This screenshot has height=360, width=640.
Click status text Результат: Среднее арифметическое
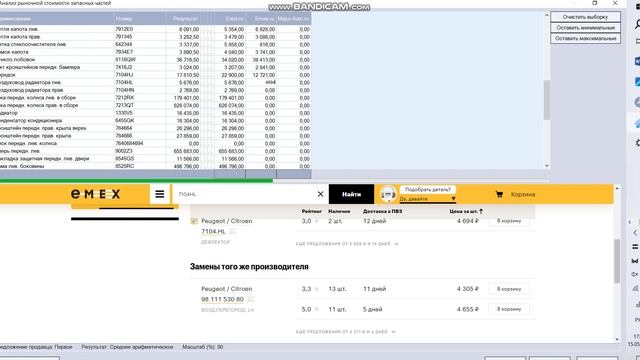(x=127, y=347)
